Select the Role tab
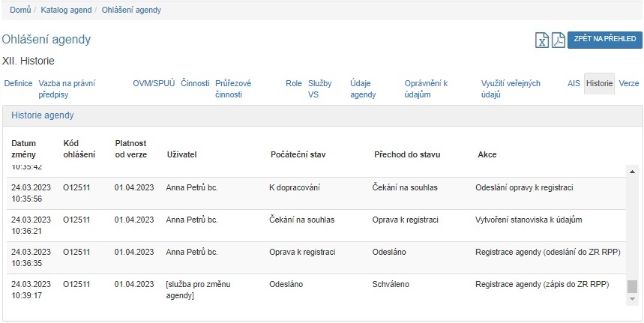This screenshot has width=644, height=323. pyautogui.click(x=294, y=84)
